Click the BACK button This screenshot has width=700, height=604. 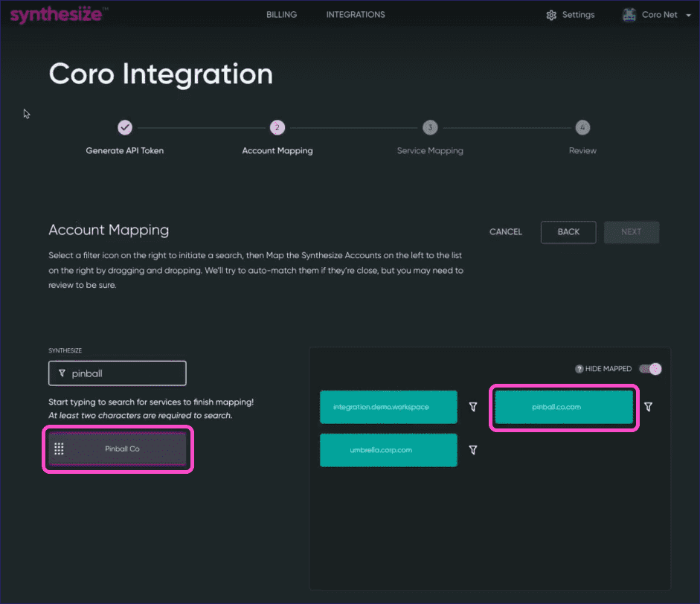568,232
